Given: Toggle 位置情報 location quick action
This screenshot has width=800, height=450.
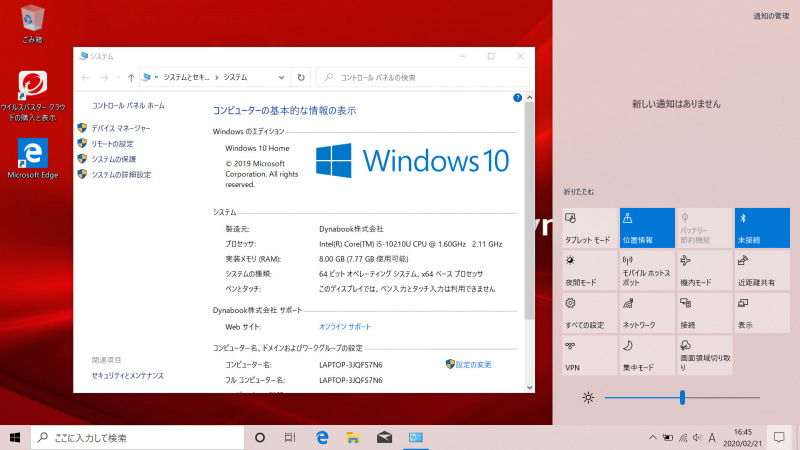Looking at the screenshot, I should pos(647,228).
